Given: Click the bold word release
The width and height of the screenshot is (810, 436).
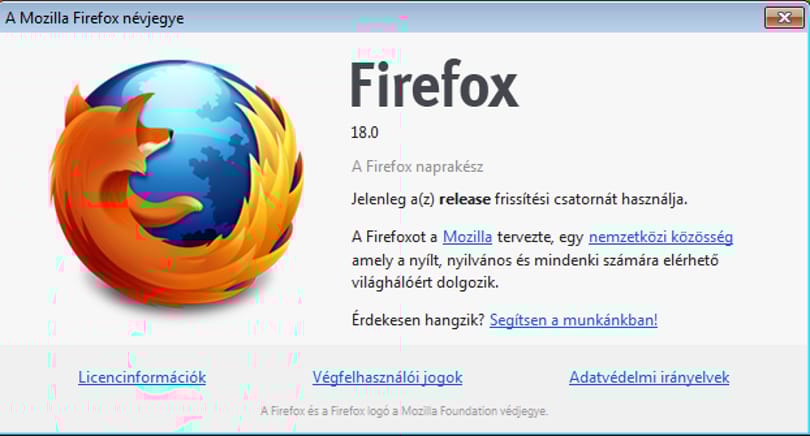Looking at the screenshot, I should pos(464,199).
